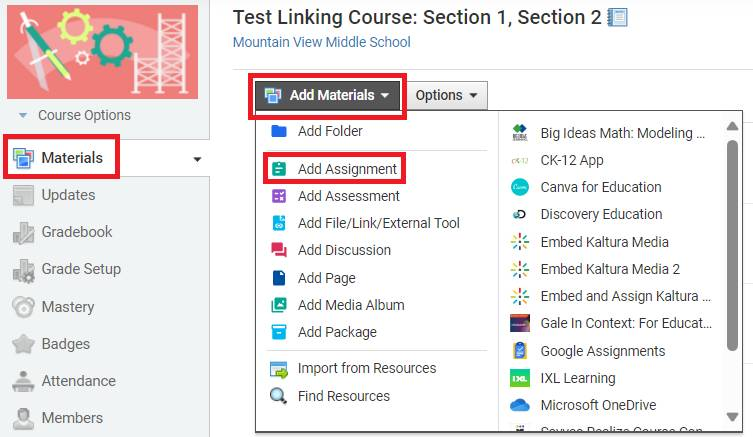Click the Find Resources magnifier icon
Screen dimensions: 753x437
(279, 396)
